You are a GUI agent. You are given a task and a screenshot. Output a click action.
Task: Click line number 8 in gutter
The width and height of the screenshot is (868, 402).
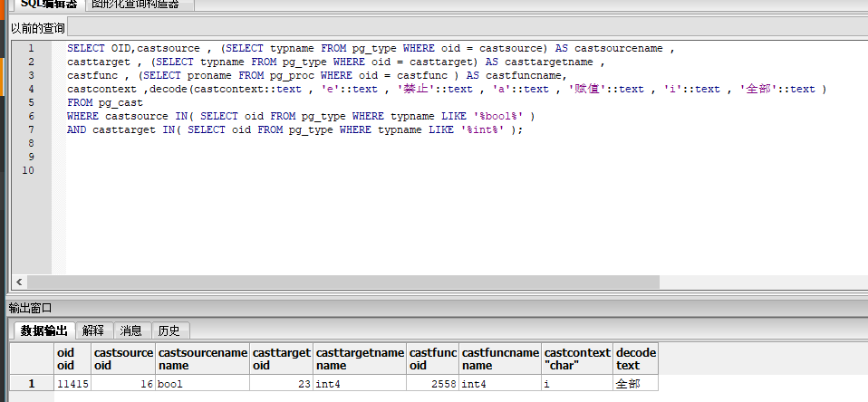pyautogui.click(x=32, y=143)
